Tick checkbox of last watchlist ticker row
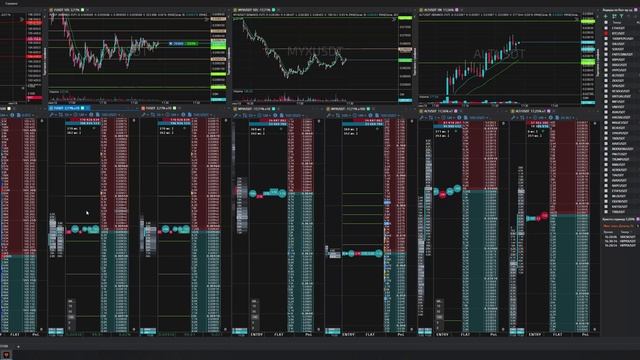Viewport: 640px width, 360px height. (606, 212)
